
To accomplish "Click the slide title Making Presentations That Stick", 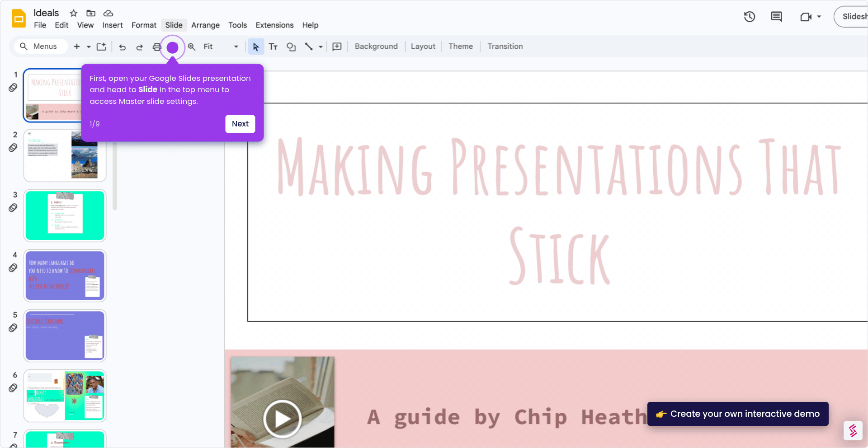I will [x=559, y=211].
